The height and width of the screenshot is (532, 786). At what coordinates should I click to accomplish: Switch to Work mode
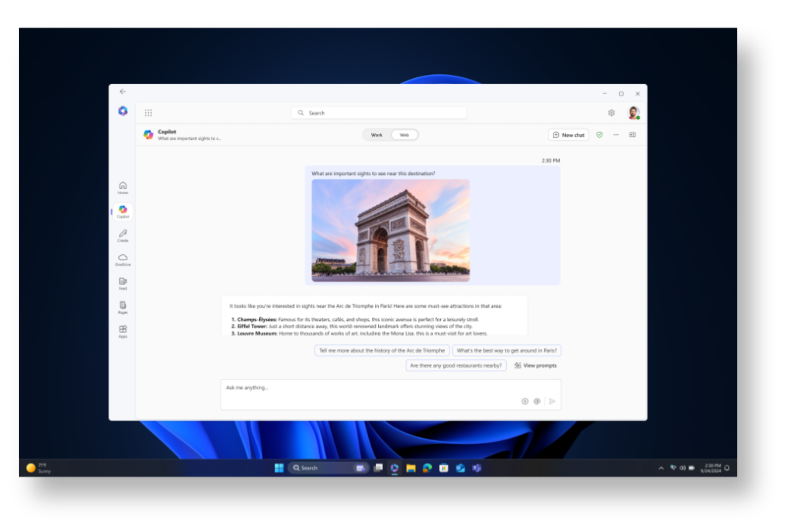[x=377, y=135]
